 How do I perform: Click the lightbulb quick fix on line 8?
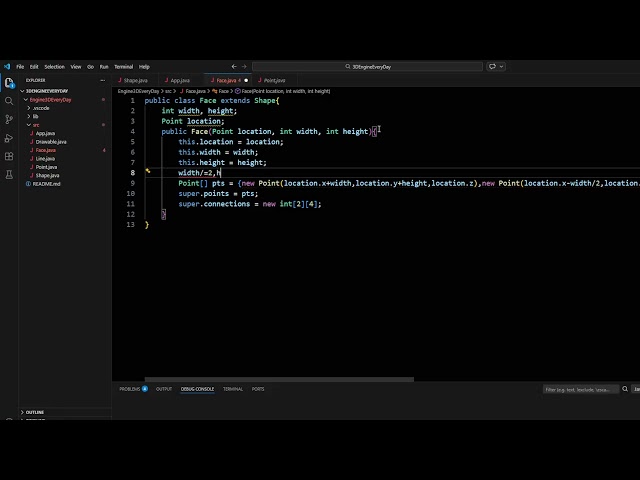point(148,171)
